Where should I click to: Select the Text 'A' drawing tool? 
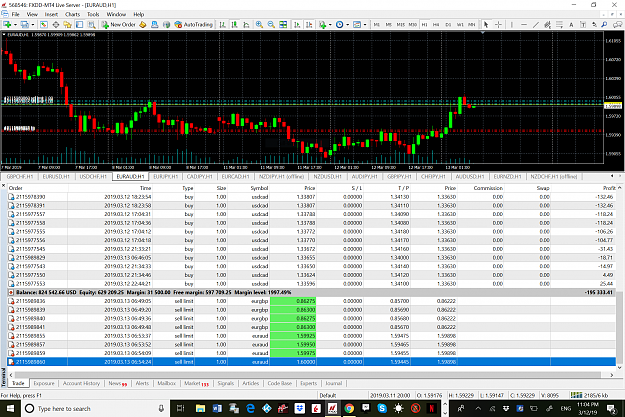(571, 25)
